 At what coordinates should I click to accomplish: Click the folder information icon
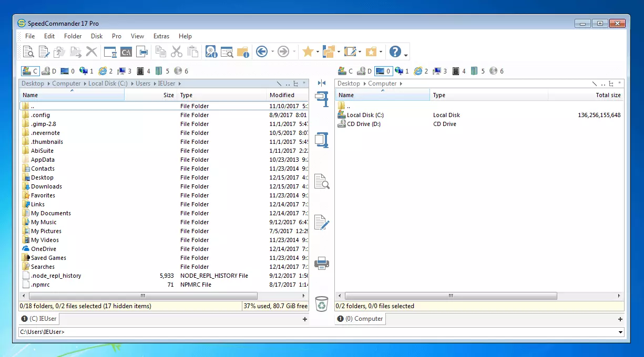point(243,51)
